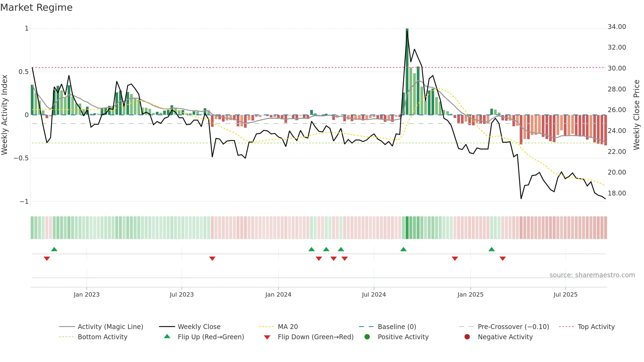Toggle the Weekly Close legend entry
This screenshot has width=644, height=362.
(190, 327)
